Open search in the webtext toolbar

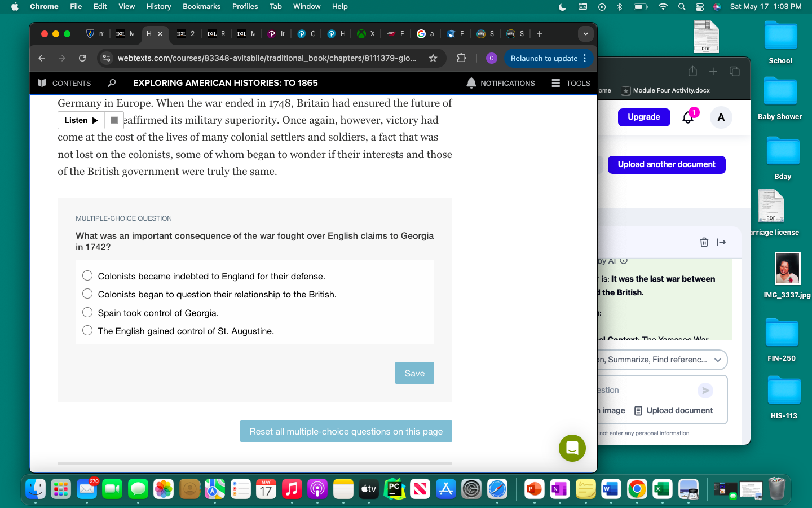112,83
